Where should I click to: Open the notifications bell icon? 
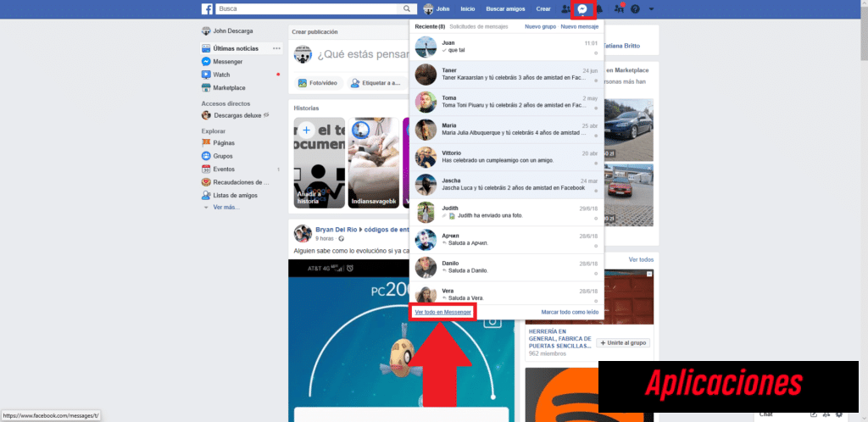599,8
